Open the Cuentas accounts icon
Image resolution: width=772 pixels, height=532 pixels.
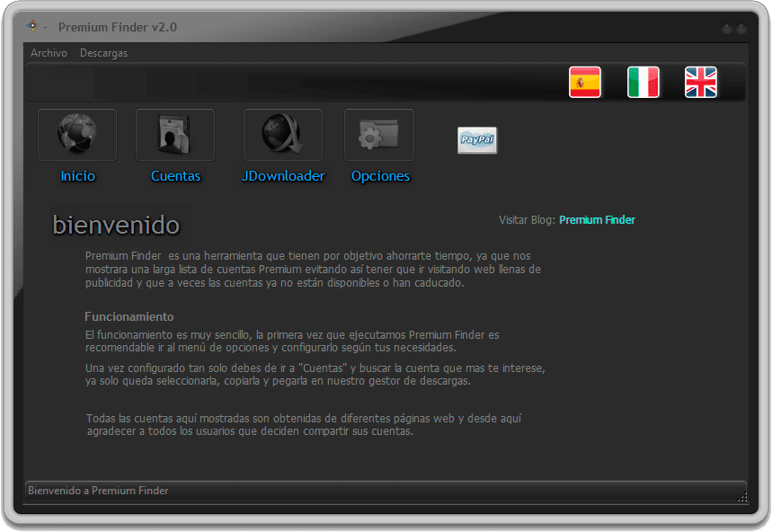pyautogui.click(x=175, y=135)
